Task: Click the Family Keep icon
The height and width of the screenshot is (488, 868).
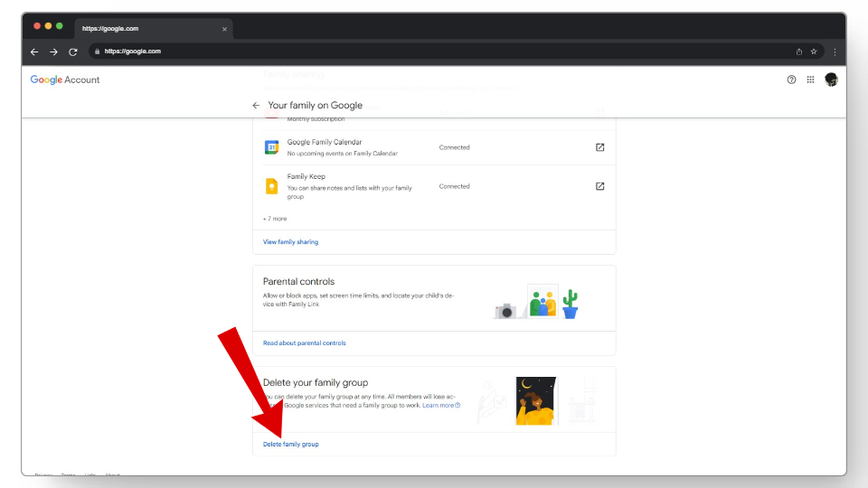Action: [271, 186]
